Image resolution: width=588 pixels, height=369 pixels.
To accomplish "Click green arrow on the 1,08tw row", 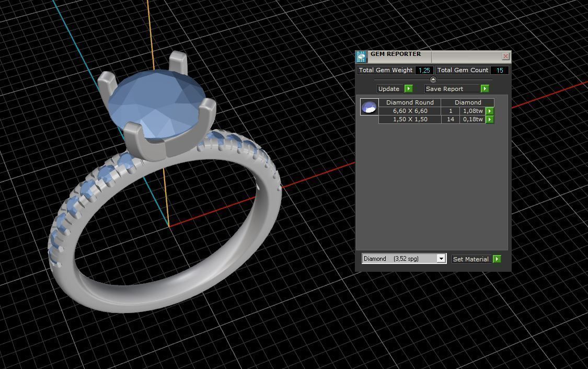I will pos(490,111).
